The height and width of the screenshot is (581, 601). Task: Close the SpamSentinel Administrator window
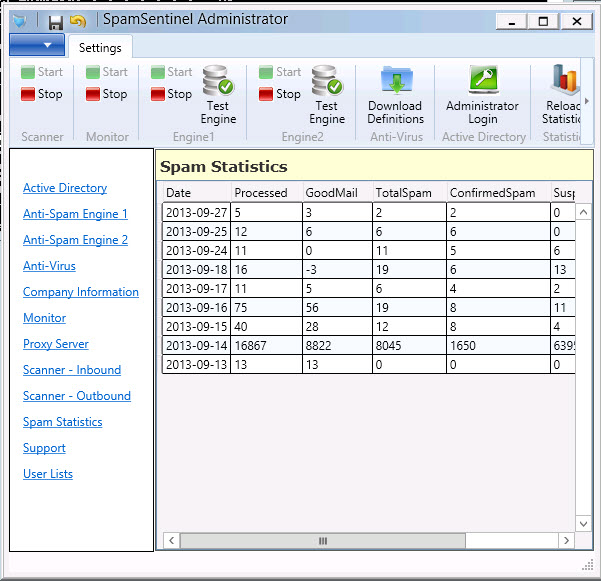(x=577, y=21)
